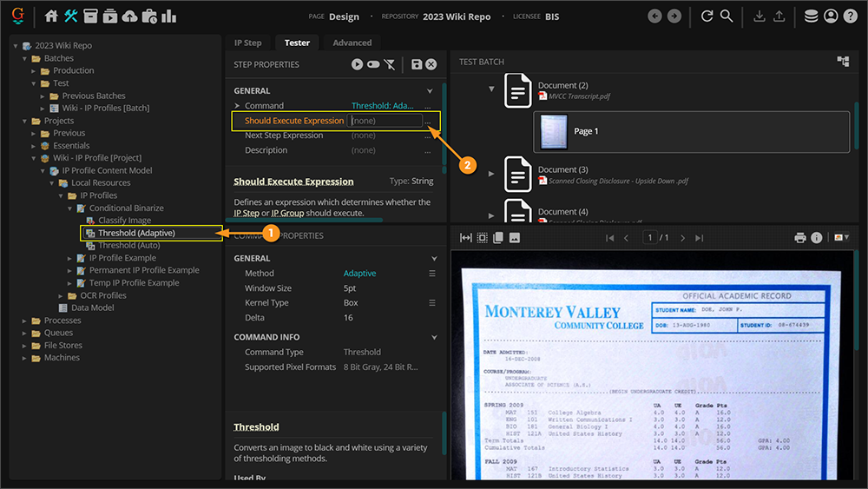Show image info with info icon

tap(817, 238)
